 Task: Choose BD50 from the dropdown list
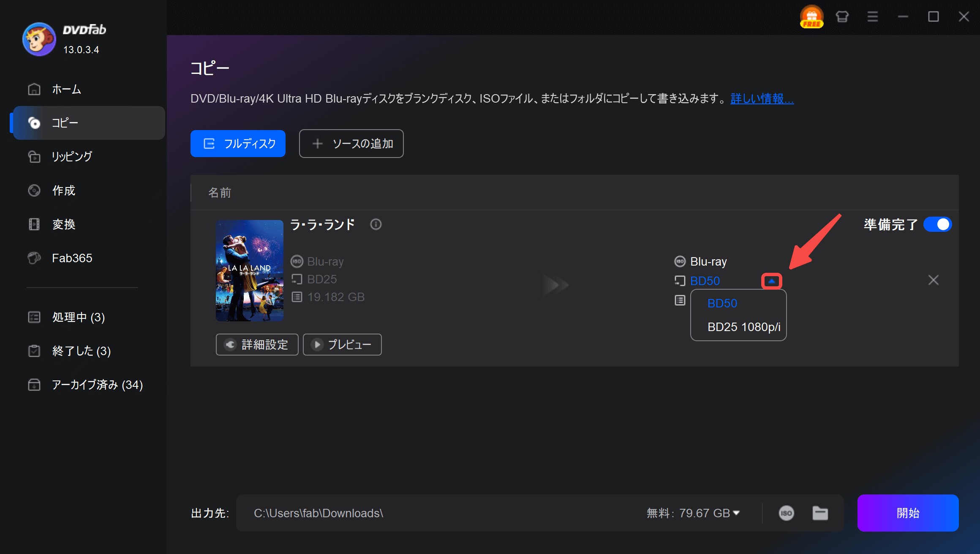point(722,303)
